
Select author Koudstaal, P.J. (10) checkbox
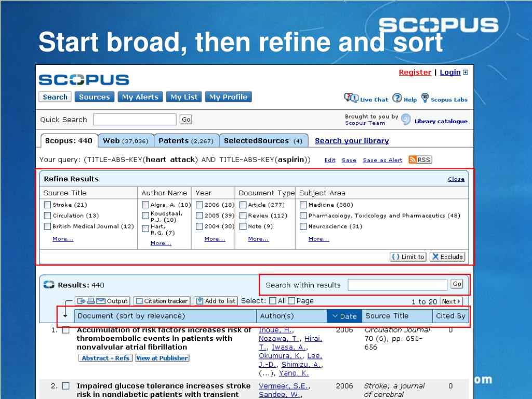click(x=145, y=216)
